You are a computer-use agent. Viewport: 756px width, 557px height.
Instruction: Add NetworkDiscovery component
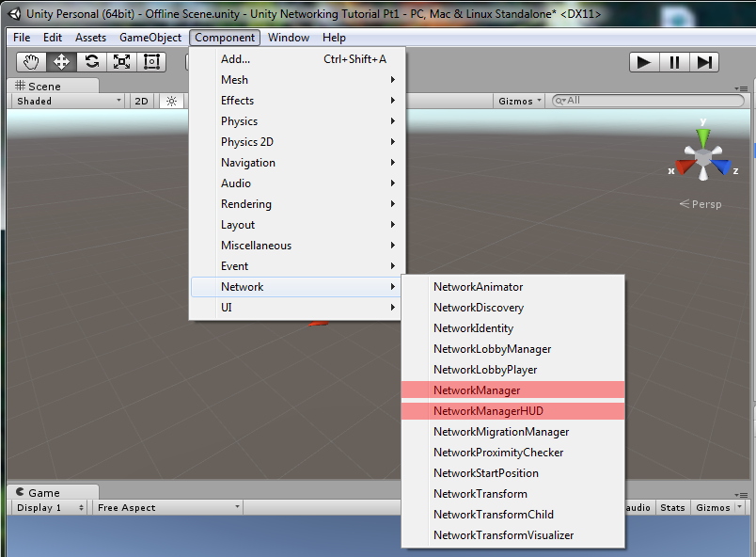pos(513,308)
